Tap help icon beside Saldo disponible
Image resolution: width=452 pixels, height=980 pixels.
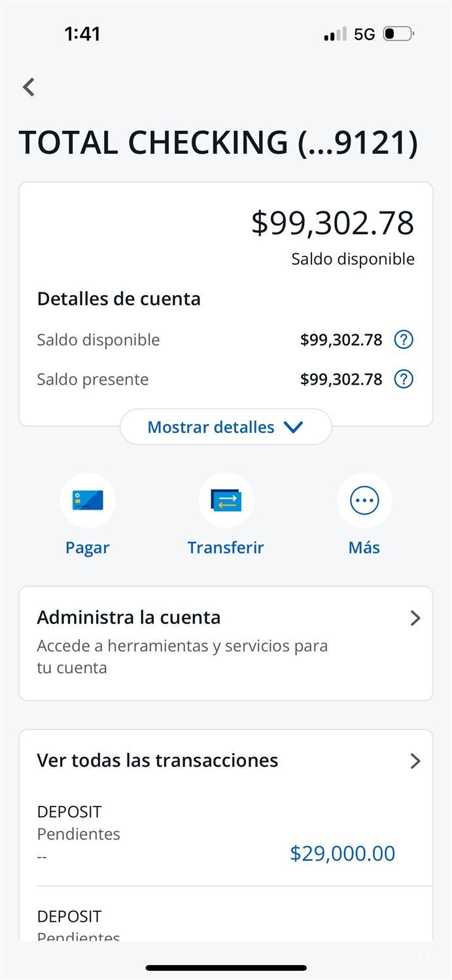point(404,340)
